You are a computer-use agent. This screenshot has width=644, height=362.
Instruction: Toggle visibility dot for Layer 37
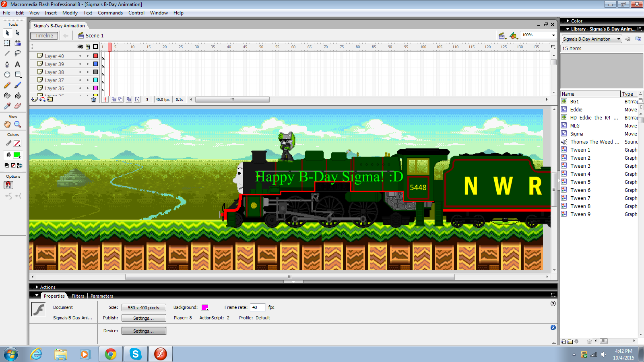click(x=80, y=80)
